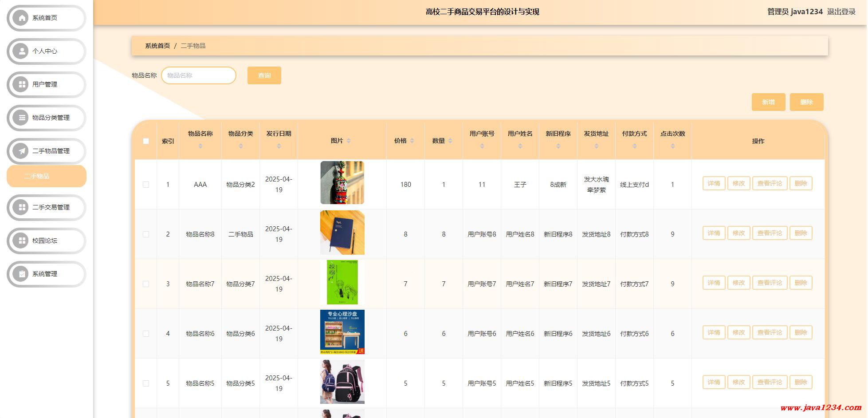This screenshot has height=418, width=868.
Task: Expand the 二手交易管理 sidebar menu
Action: point(47,207)
